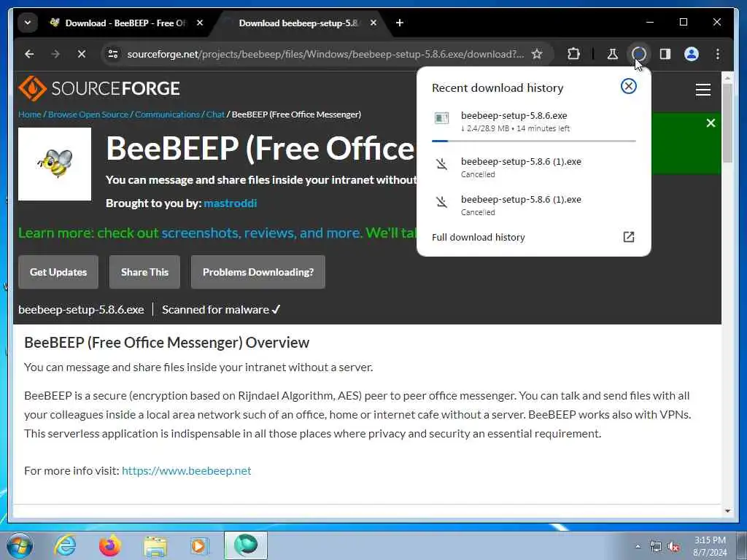Click the open-in-new-tab history icon
This screenshot has width=747, height=560.
[628, 237]
